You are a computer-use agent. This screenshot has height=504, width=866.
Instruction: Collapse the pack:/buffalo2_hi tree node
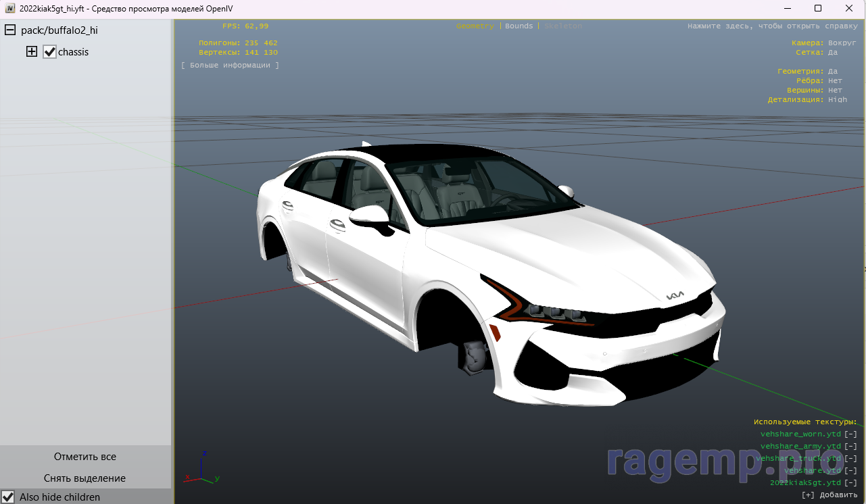click(x=10, y=30)
